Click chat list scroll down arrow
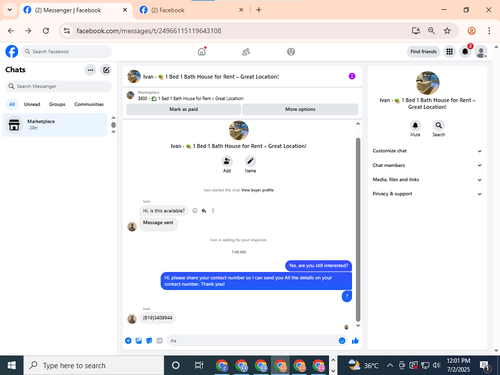The width and height of the screenshot is (500, 375). pos(113,132)
